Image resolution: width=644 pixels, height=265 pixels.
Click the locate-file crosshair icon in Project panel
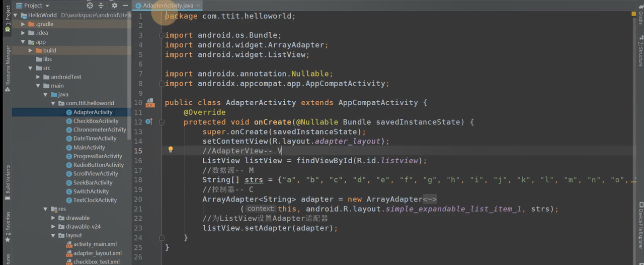(90, 6)
